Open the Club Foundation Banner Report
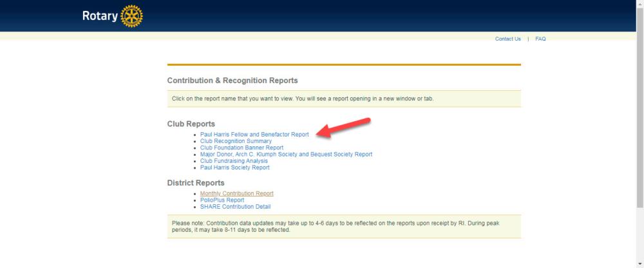Viewport: 644px width, 268px height. point(241,148)
